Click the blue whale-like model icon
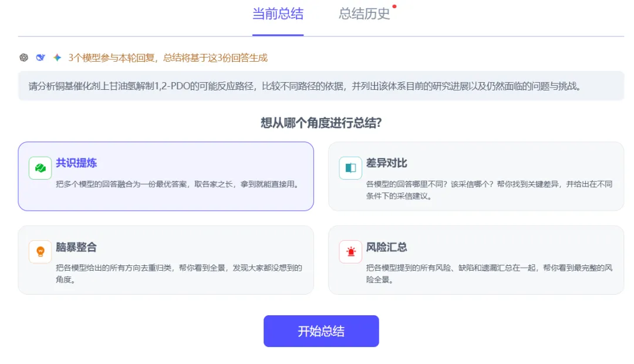The width and height of the screenshot is (634, 364). [41, 58]
